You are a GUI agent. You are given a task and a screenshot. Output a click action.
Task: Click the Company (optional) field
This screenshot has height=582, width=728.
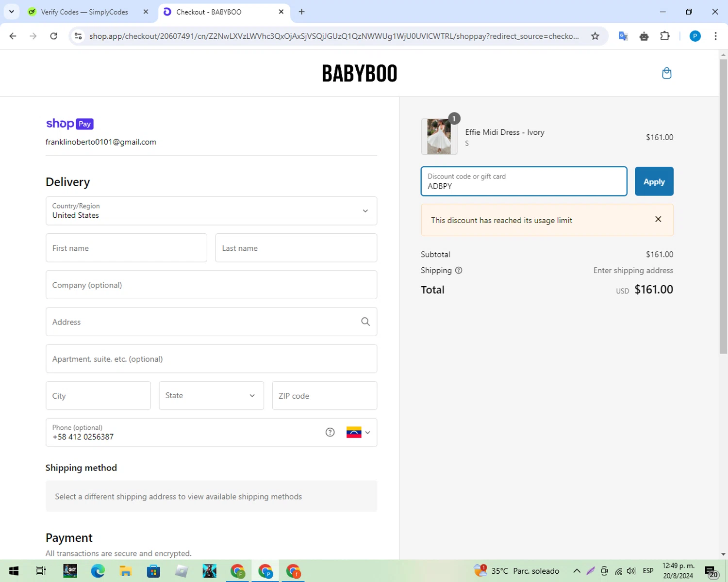pos(211,285)
